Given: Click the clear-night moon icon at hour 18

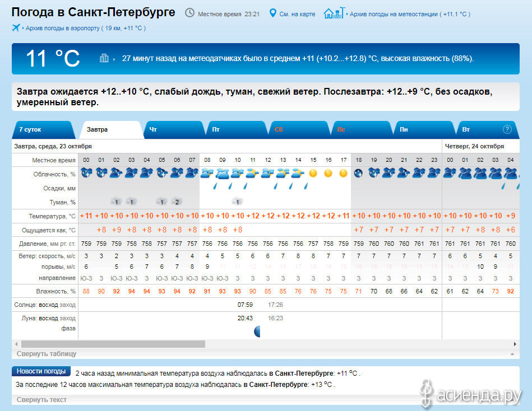Looking at the screenshot, I should [358, 174].
